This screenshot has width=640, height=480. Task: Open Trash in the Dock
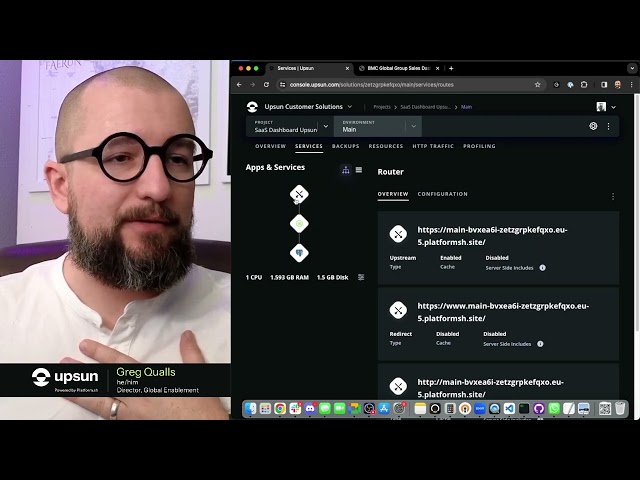point(620,409)
